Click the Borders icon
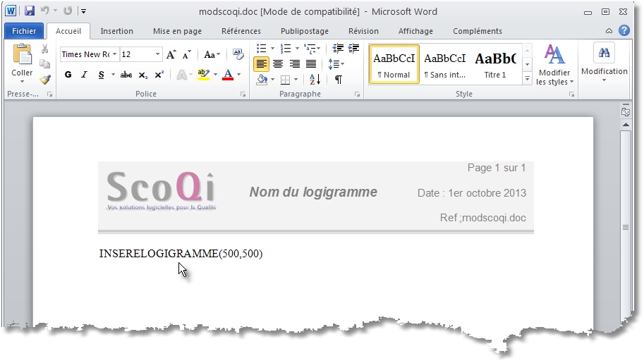Image resolution: width=644 pixels, height=363 pixels. click(x=286, y=80)
